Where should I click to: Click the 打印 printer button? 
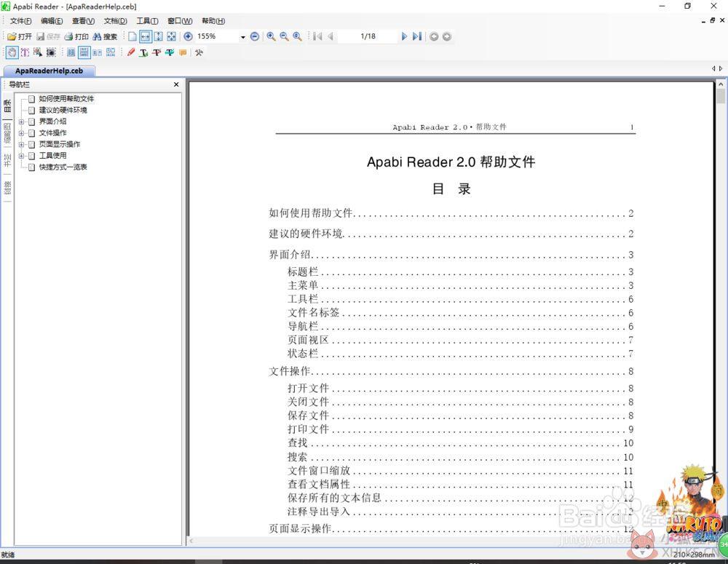76,36
